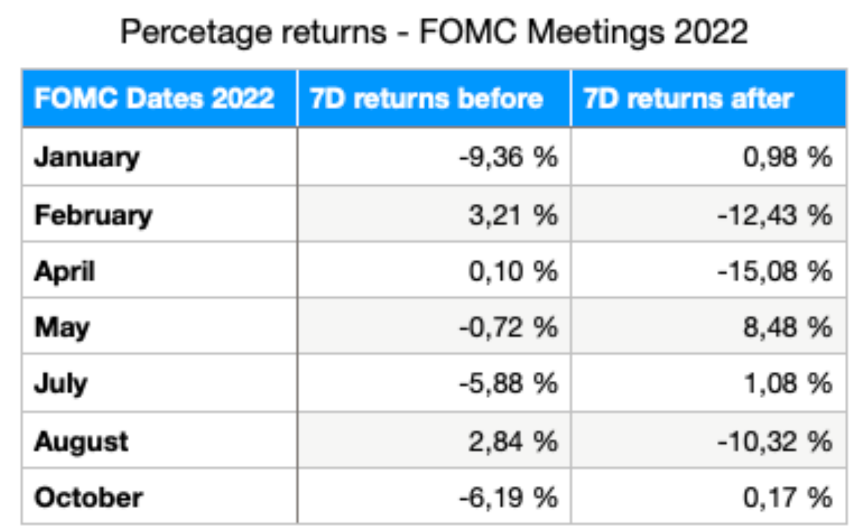Click the May row label
This screenshot has width=867, height=526.
62,327
